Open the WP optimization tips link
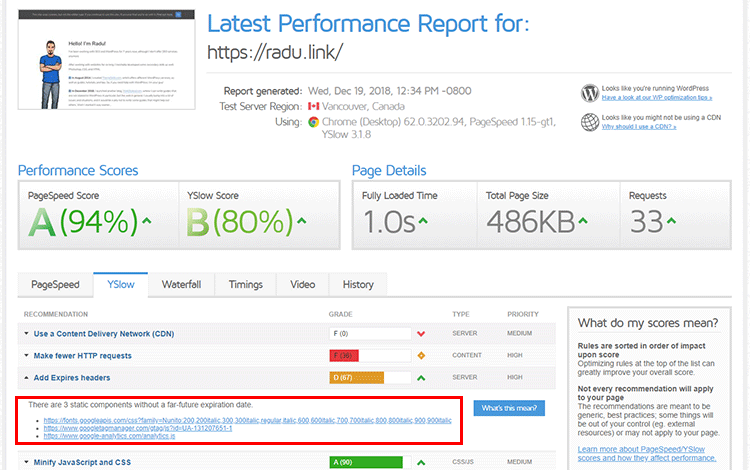750x470 pixels. [657, 98]
